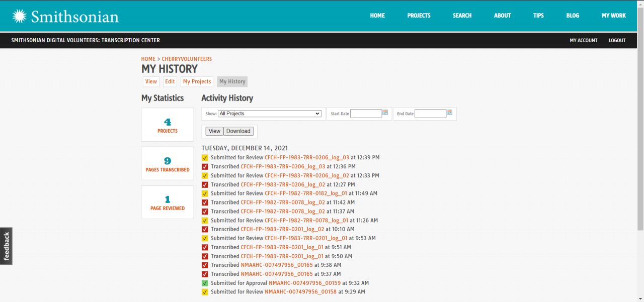This screenshot has width=644, height=302.
Task: Click green check icon for Submitted for Approval 00159
Action: 205,283
